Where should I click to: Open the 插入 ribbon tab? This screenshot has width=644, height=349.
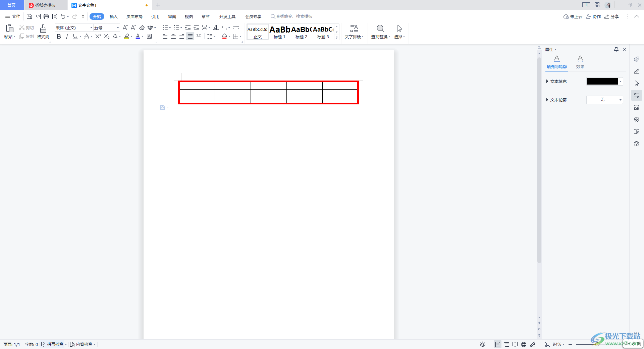click(x=114, y=16)
